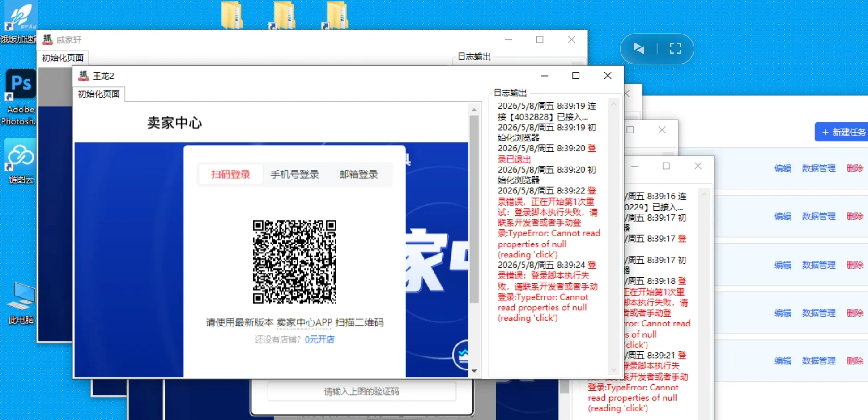Image resolution: width=868 pixels, height=420 pixels.
Task: Launch the 加速器 rocket shortcut on desktop
Action: [x=19, y=22]
